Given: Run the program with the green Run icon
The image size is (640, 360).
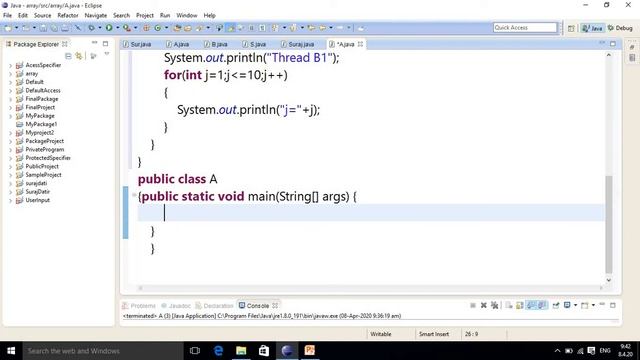Looking at the screenshot, I should tap(109, 28).
